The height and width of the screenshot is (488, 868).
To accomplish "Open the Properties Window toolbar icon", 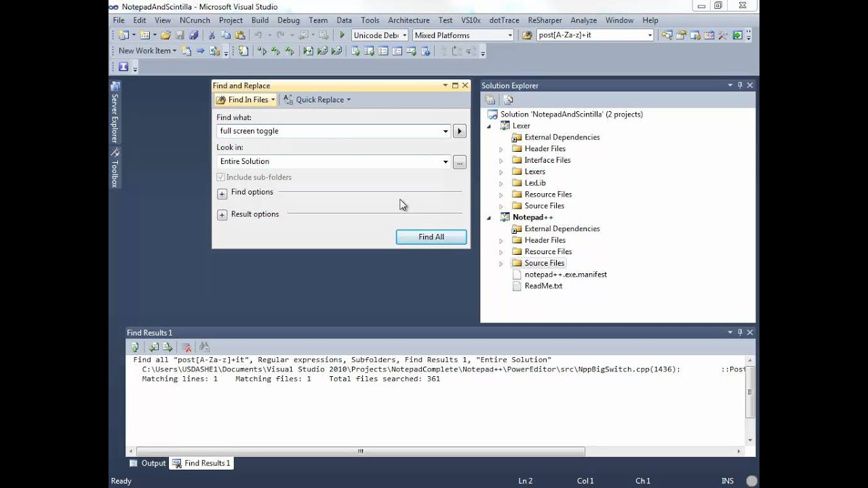I will pos(681,35).
